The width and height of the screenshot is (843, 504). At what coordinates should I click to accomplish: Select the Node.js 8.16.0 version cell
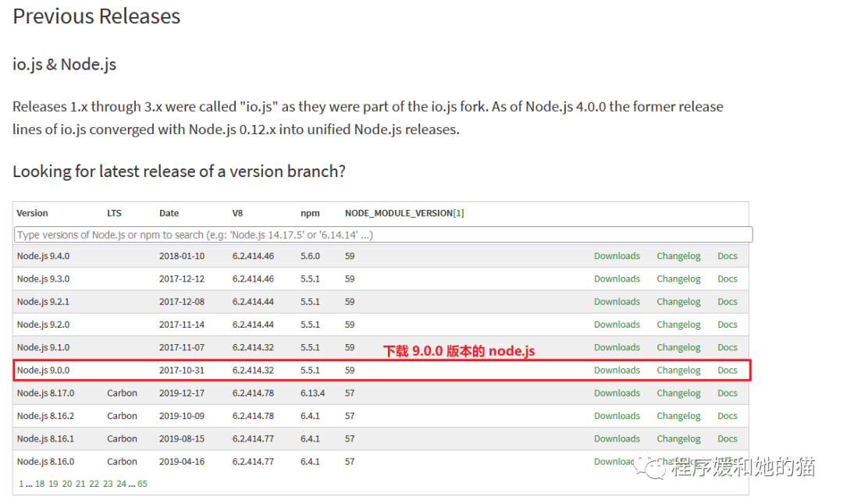pos(46,462)
